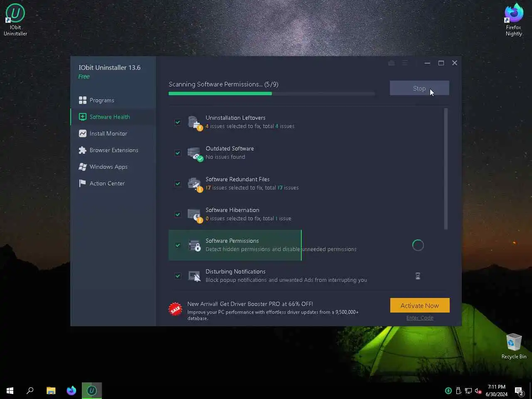The height and width of the screenshot is (399, 532).
Task: Switch to the Programs tab
Action: (x=113, y=100)
